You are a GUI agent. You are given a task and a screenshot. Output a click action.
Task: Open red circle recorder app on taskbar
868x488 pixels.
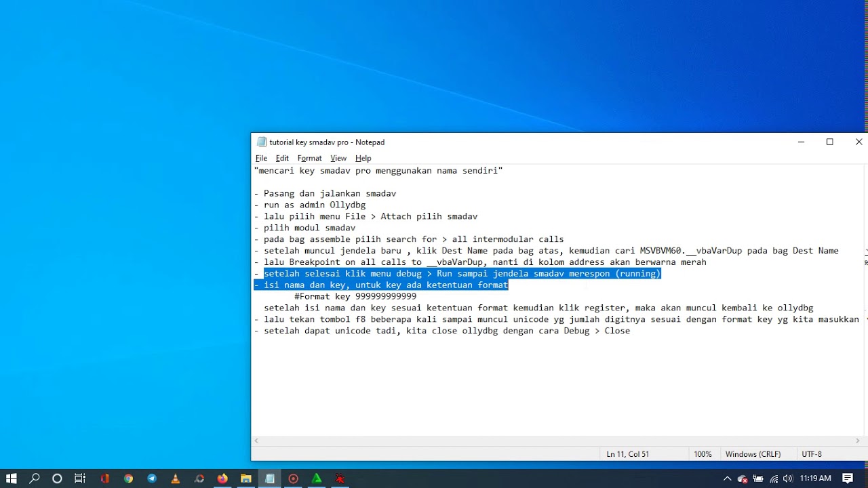[294, 479]
